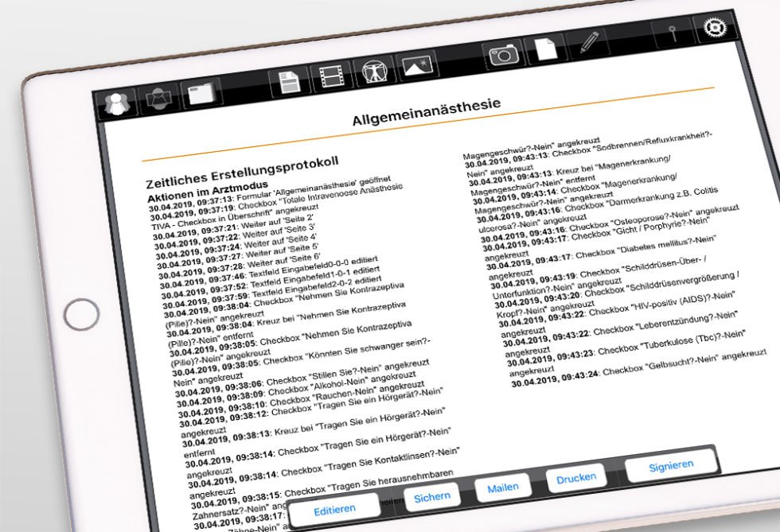Click the pin icon in the toolbar

coord(669,34)
